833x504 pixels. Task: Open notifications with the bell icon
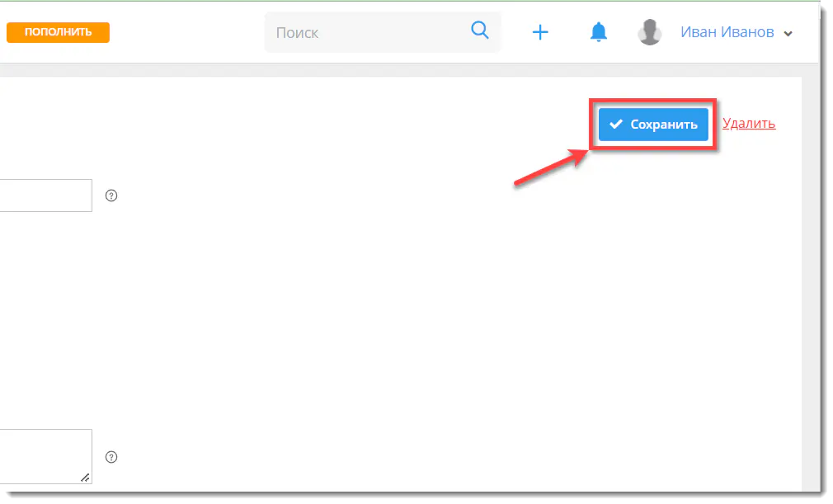pyautogui.click(x=599, y=32)
